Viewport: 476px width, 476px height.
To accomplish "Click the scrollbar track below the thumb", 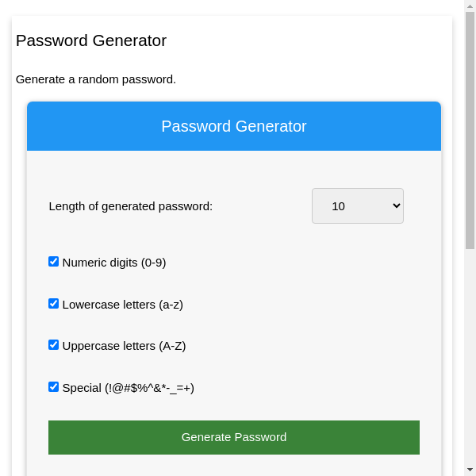I will tap(470, 357).
